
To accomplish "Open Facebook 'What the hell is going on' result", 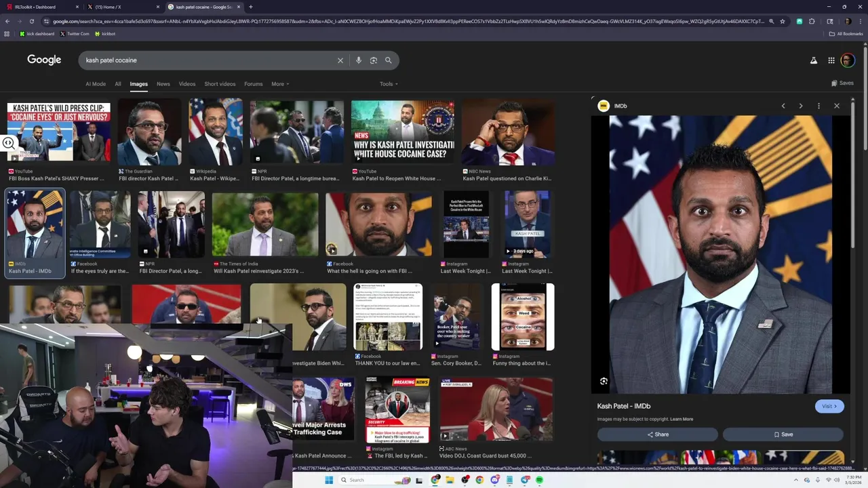I will tap(378, 224).
